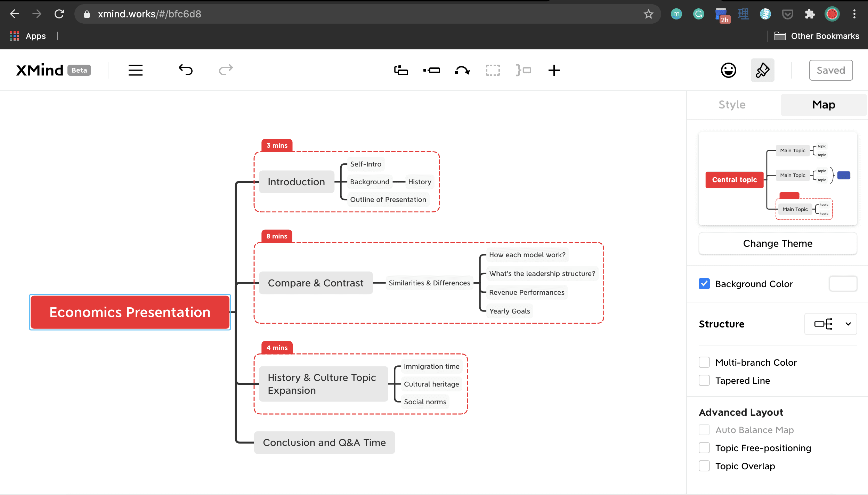Click the globe extension icon
Image resolution: width=868 pixels, height=495 pixels.
coord(765,14)
